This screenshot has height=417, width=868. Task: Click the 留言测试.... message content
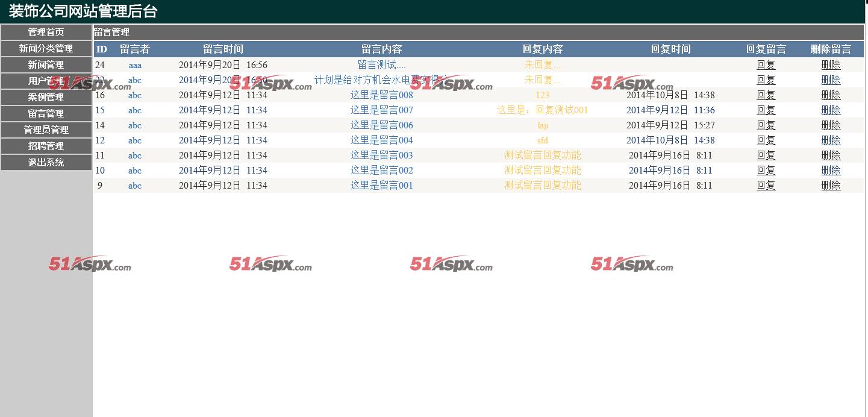[x=382, y=64]
